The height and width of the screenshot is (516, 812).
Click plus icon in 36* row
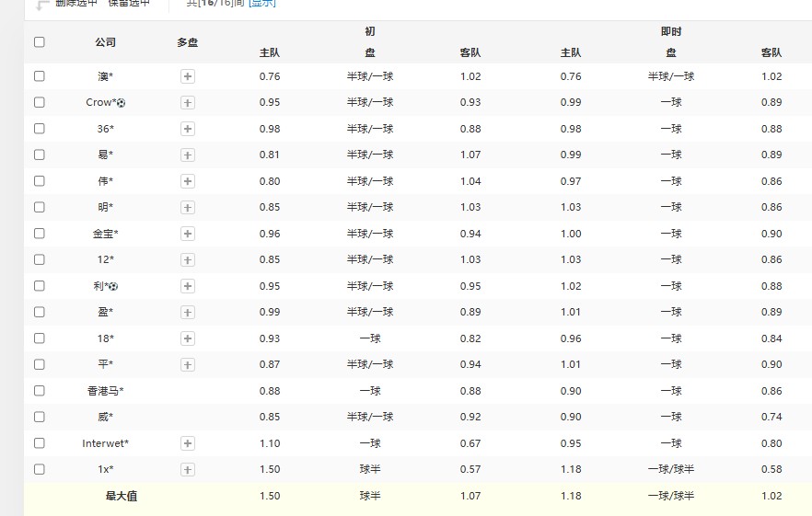coord(188,129)
